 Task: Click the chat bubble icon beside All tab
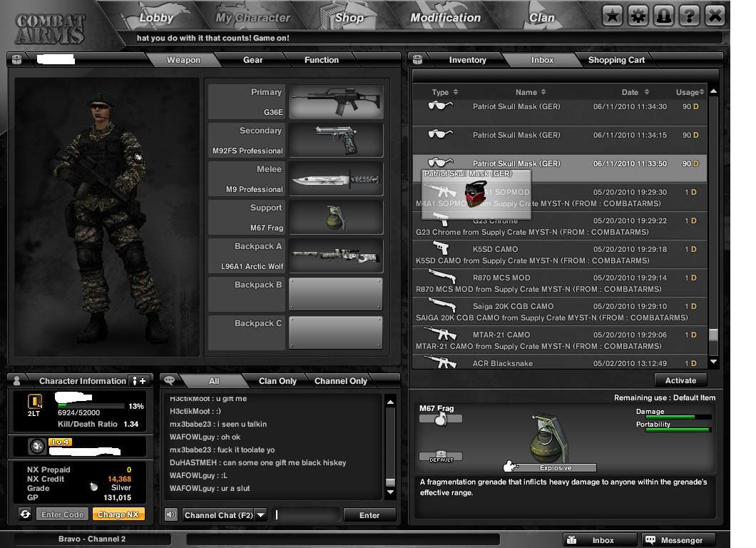point(169,380)
